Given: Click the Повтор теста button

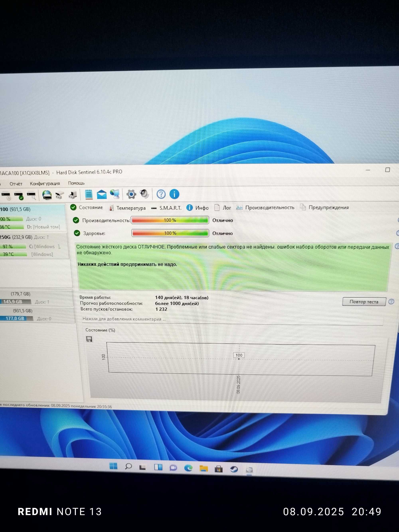Looking at the screenshot, I should pyautogui.click(x=364, y=302).
